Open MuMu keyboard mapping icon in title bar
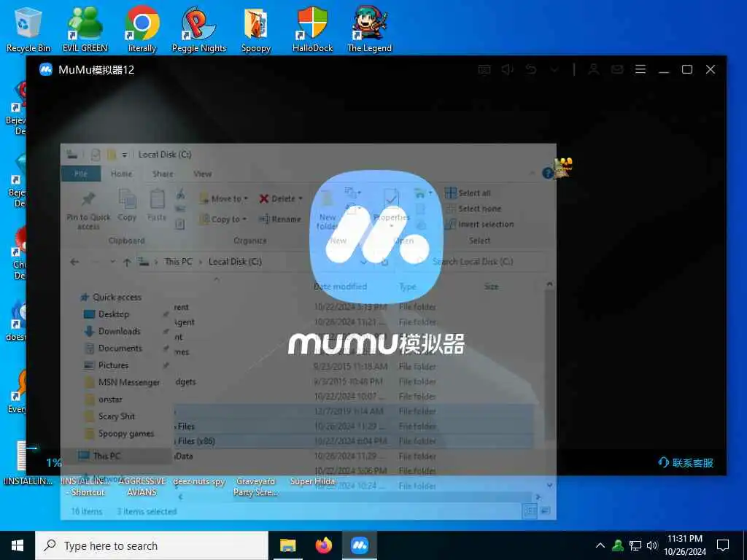747x560 pixels. [x=484, y=69]
